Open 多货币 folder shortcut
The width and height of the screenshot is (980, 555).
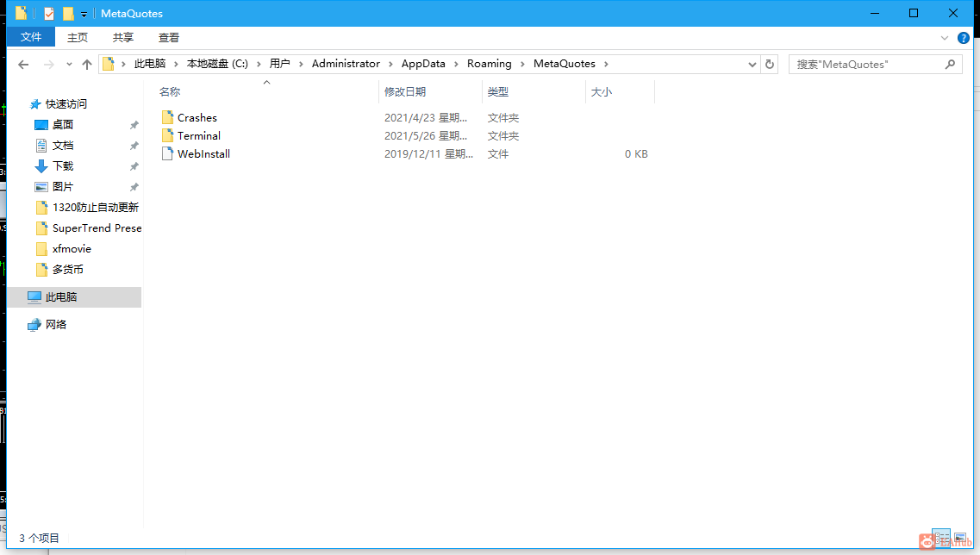[x=67, y=270]
